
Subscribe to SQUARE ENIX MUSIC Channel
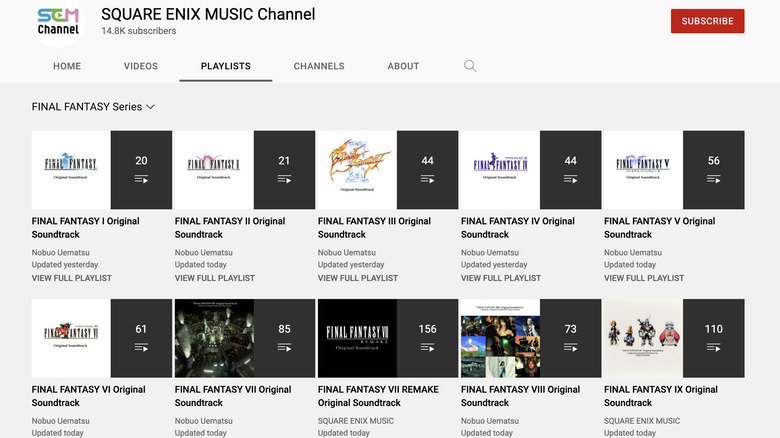707,21
